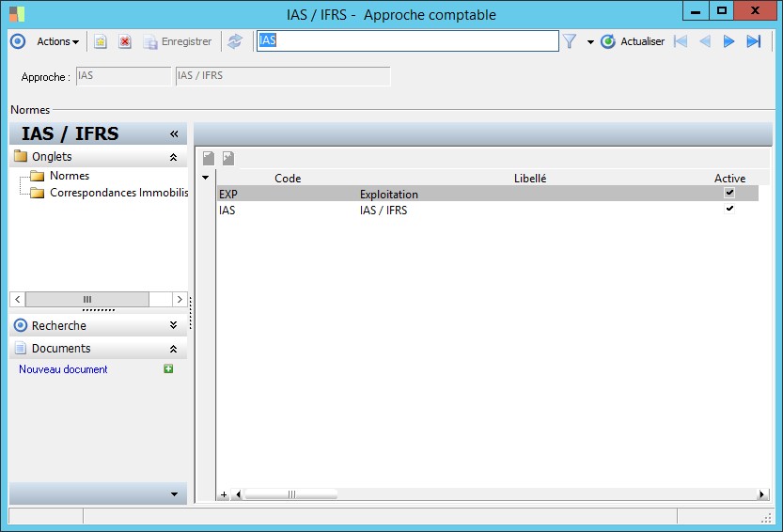783x532 pixels.
Task: Click the Actualiser refresh button
Action: 633,41
